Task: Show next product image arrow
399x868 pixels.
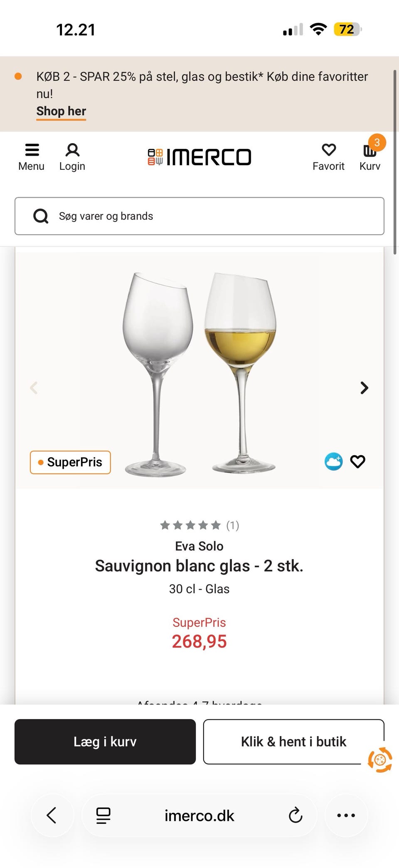Action: click(364, 388)
